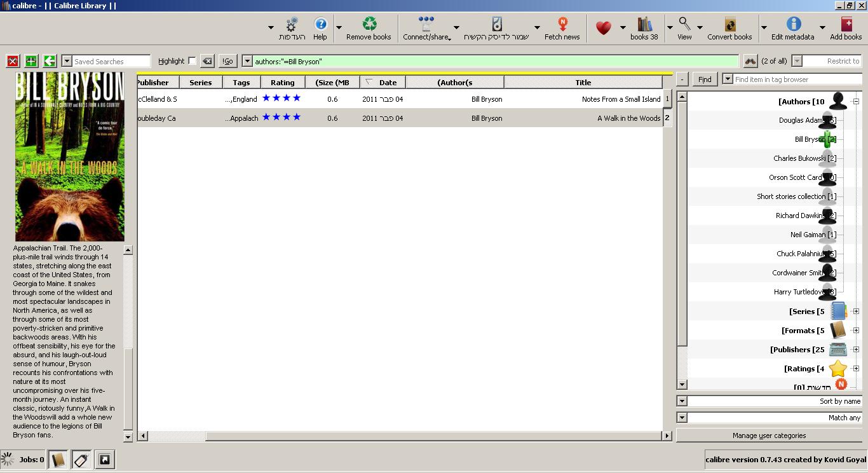
Task: Open the Edit metadata icon
Action: coord(794,25)
